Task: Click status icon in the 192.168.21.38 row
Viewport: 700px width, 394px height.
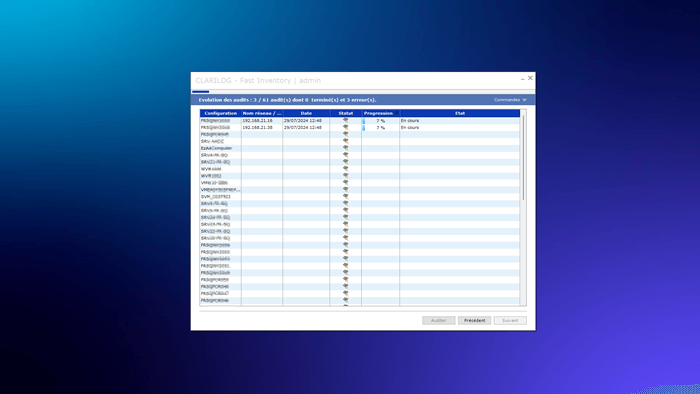Action: pyautogui.click(x=346, y=127)
